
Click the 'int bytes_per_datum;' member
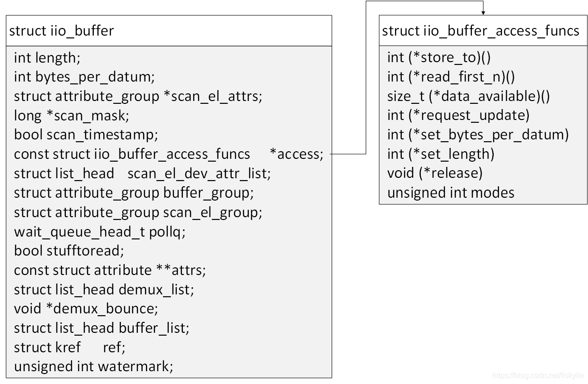(84, 77)
